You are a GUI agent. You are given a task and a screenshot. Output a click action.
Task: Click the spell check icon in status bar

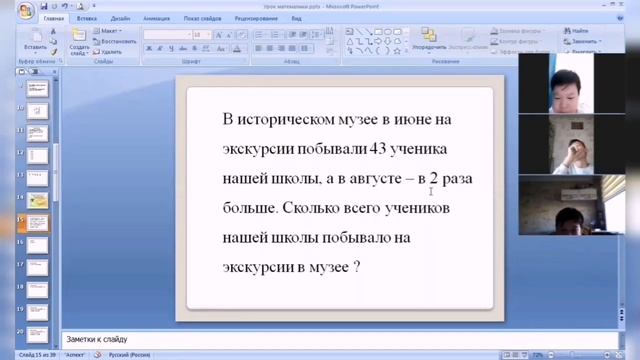pos(97,355)
